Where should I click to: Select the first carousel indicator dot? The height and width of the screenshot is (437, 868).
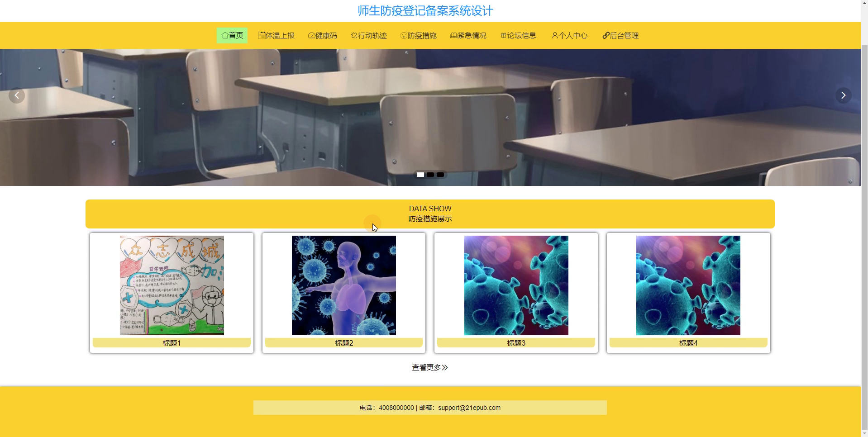pos(420,175)
